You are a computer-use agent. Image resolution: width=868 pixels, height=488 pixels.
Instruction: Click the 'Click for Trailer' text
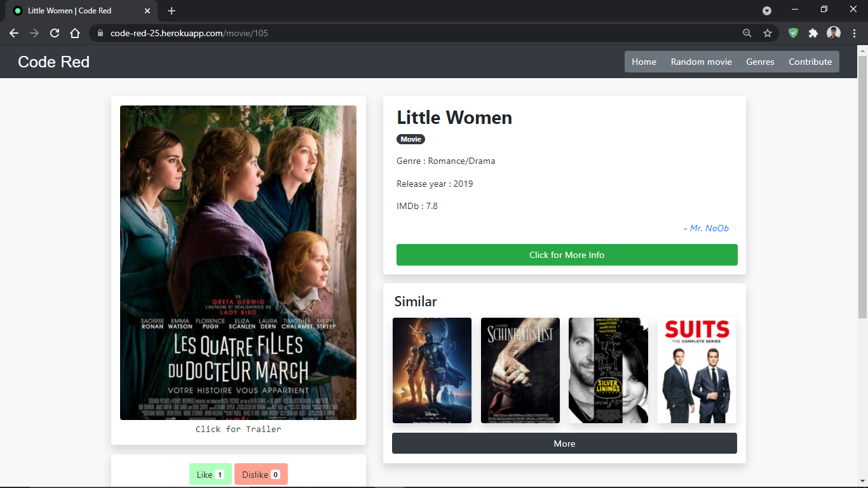pos(238,429)
